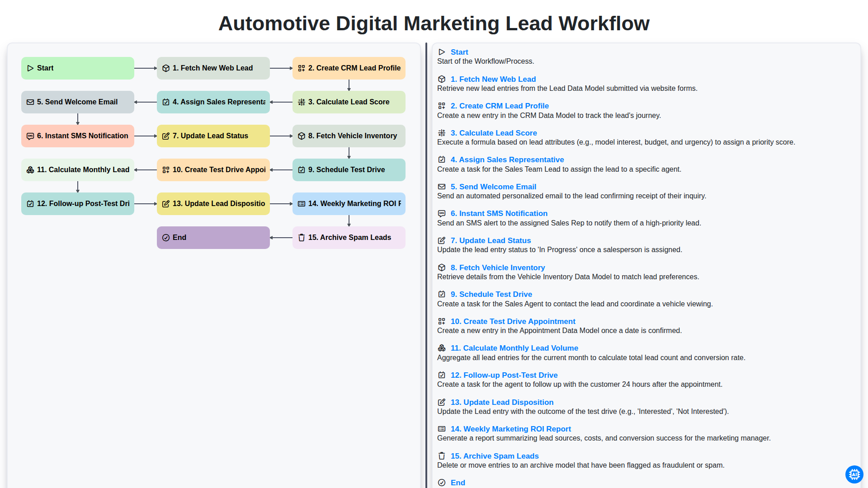
Task: Open the 1. Fetch New Web Lead link
Action: 493,79
